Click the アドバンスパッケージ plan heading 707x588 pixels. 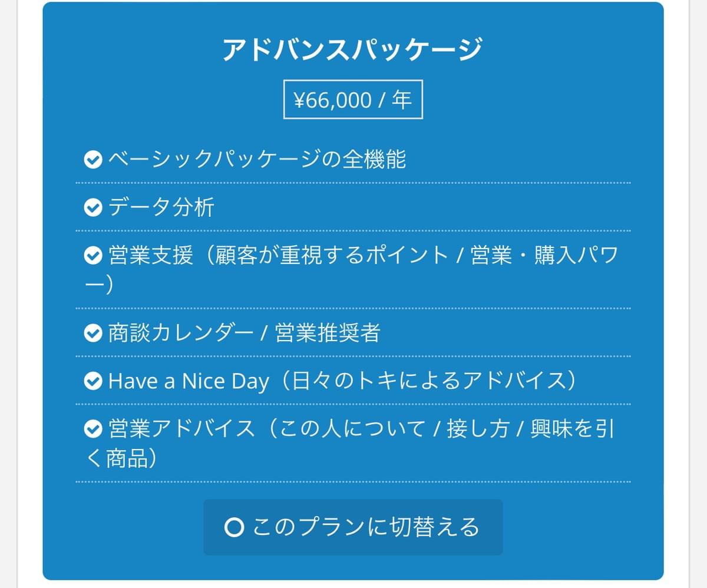pyautogui.click(x=353, y=49)
